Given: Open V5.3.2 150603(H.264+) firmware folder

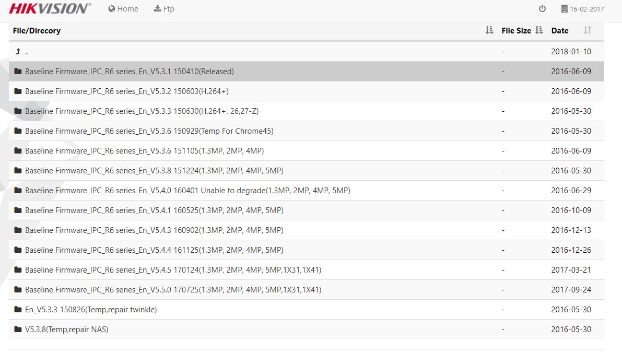Looking at the screenshot, I should (x=126, y=91).
